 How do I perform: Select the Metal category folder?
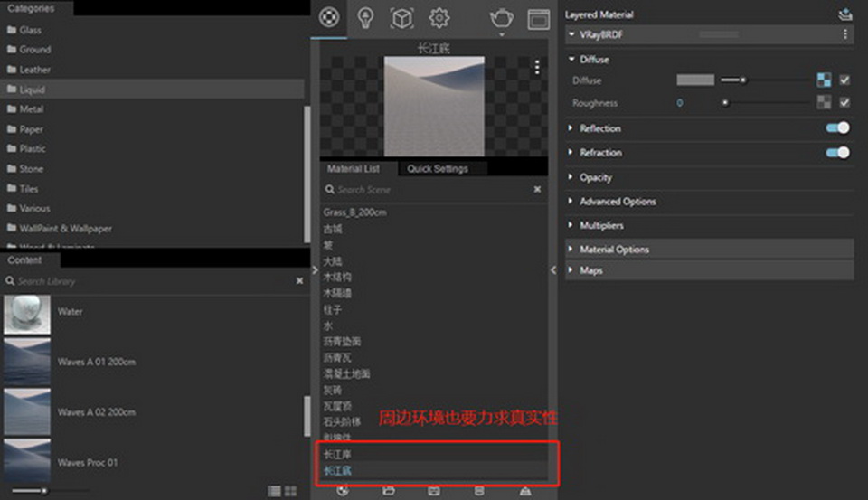(x=32, y=109)
